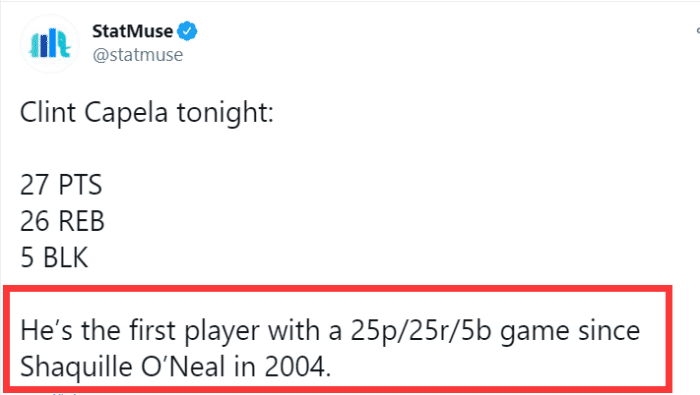Click the "Shaquille O'Neal" text
700x395 pixels.
point(123,367)
